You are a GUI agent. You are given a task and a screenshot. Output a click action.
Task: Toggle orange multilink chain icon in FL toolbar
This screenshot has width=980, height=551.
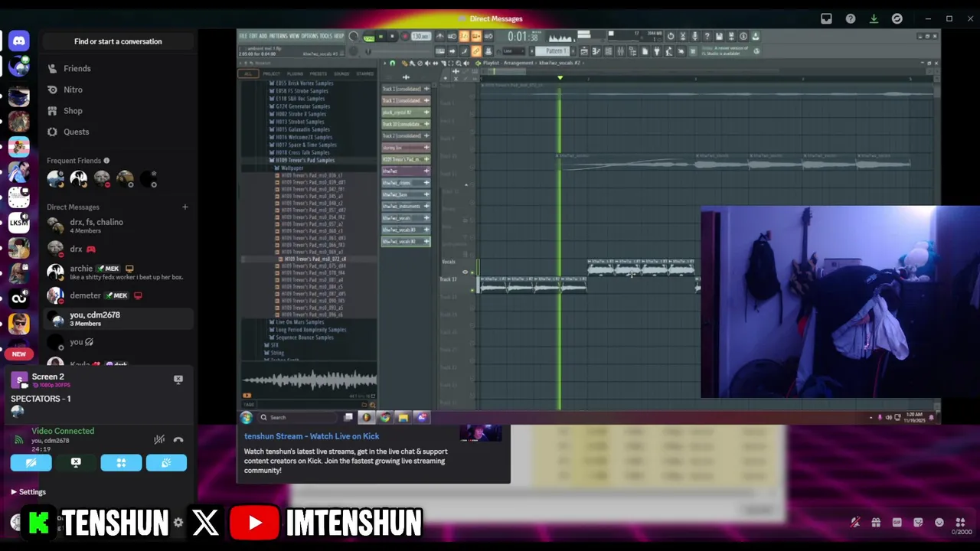pos(476,51)
